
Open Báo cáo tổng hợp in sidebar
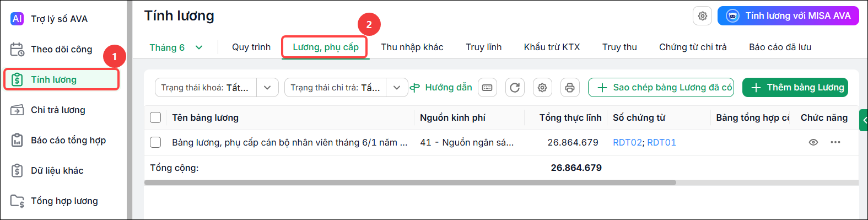[68, 140]
